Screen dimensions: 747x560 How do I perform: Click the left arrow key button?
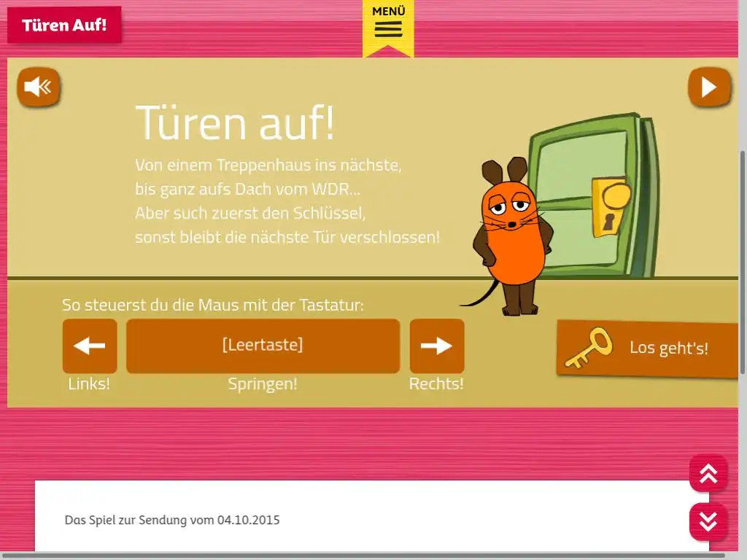90,346
